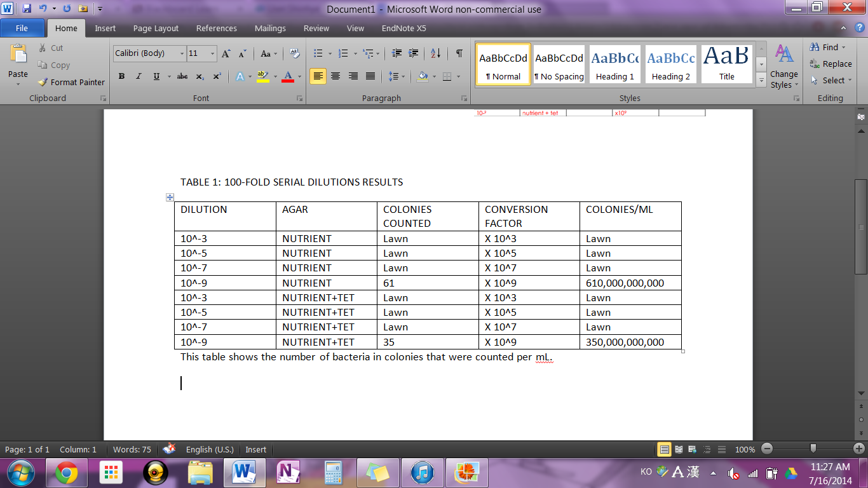868x488 pixels.
Task: Click the zoom slider handle
Action: [x=813, y=449]
